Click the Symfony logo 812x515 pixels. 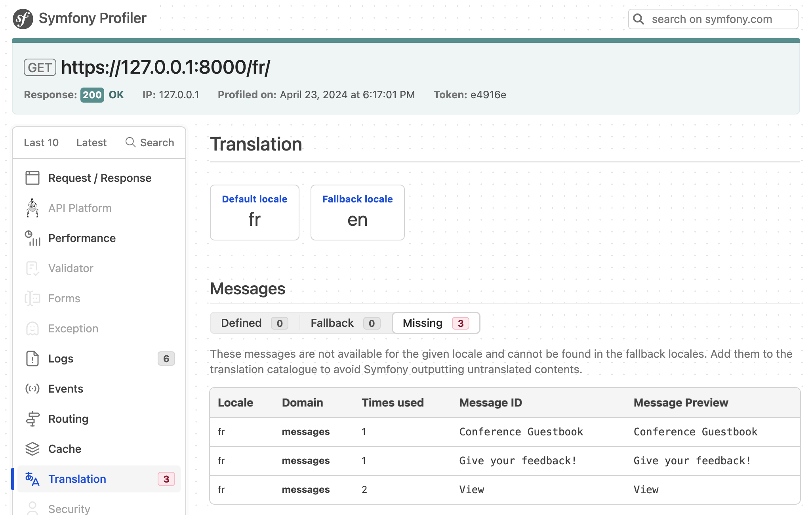[x=23, y=18]
